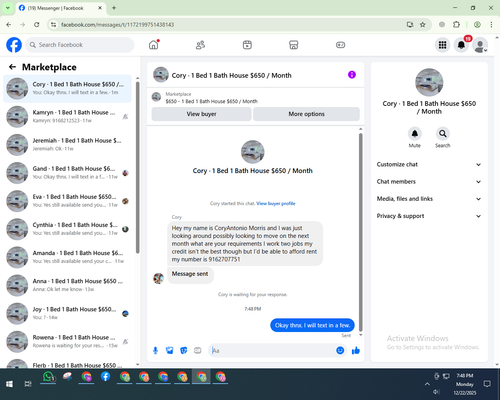Viewport: 500px width, 400px height.
Task: Open notifications bell with 19 badge
Action: [461, 45]
